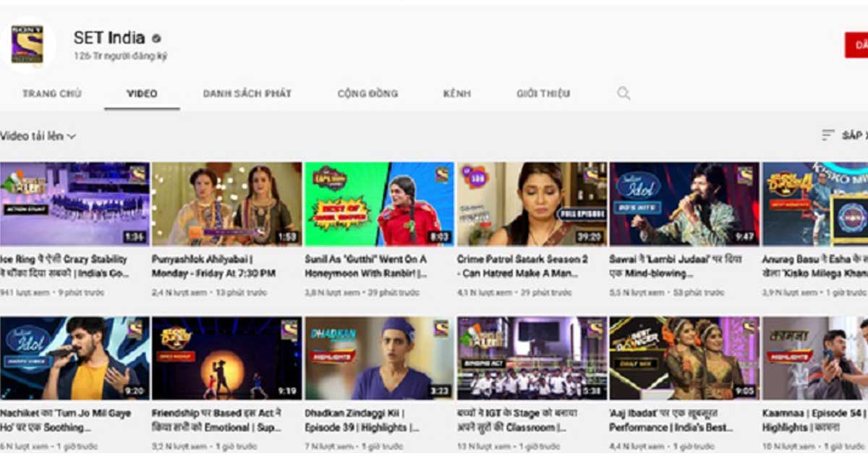Click the Ice Ring Crazy Stability title

pos(64,266)
